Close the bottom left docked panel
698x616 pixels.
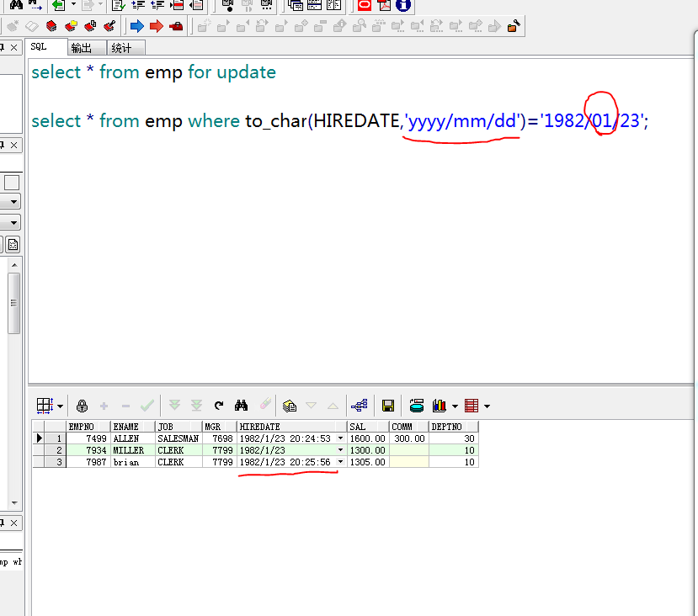click(14, 523)
